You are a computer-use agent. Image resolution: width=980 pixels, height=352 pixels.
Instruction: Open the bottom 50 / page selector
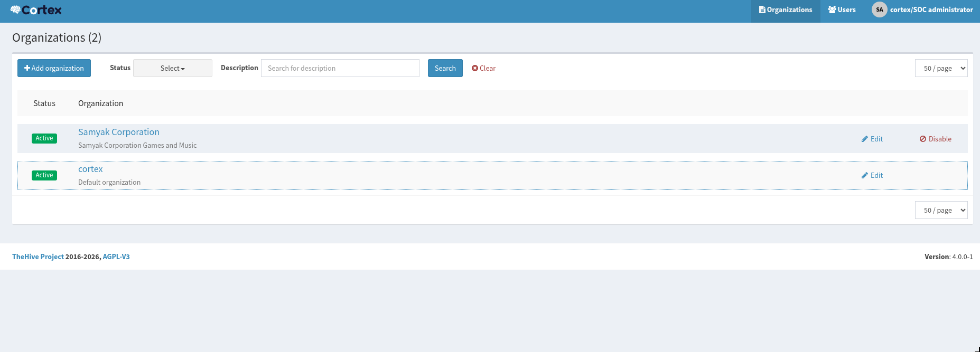point(941,210)
